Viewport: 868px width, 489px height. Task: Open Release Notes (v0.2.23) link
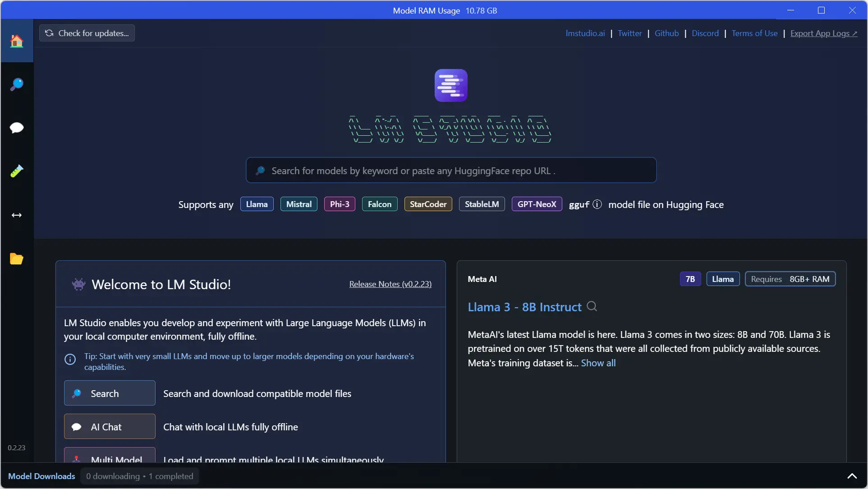390,284
